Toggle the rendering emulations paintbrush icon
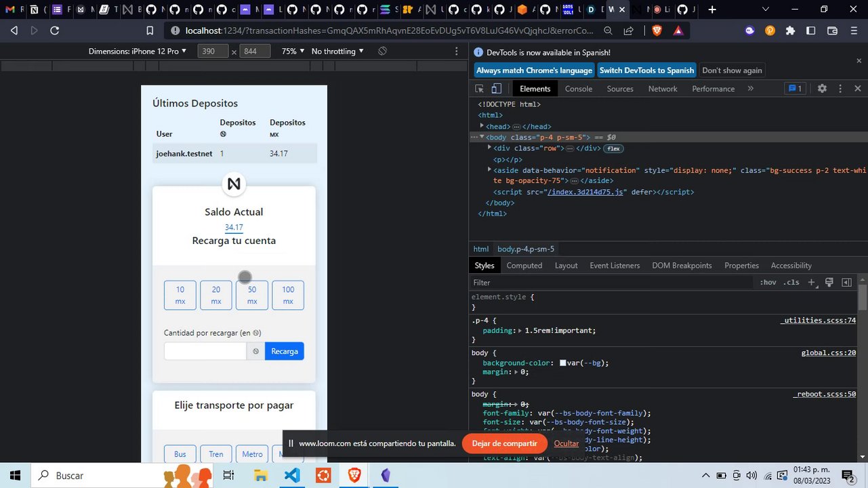Image resolution: width=868 pixels, height=488 pixels. tap(829, 283)
